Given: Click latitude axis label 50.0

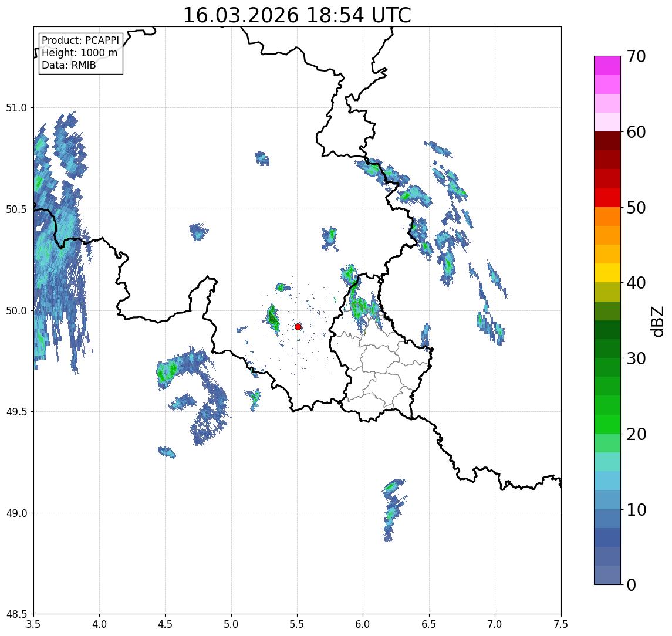Looking at the screenshot, I should click(x=16, y=311).
